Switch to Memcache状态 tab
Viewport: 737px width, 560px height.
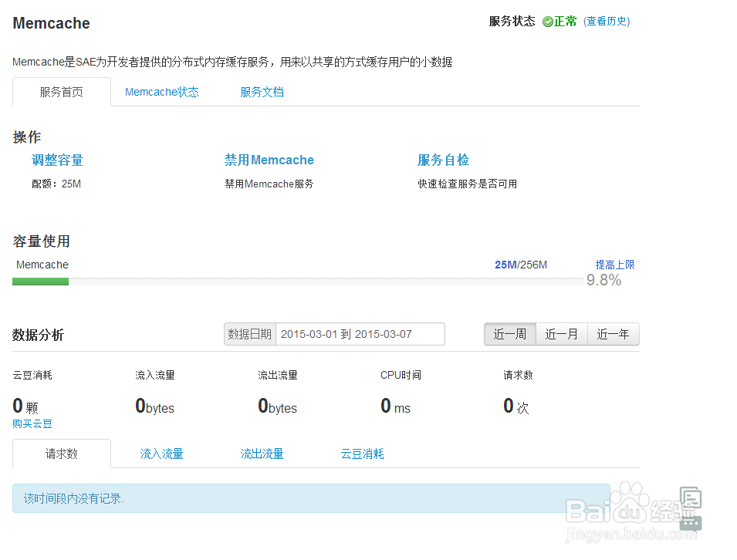162,92
